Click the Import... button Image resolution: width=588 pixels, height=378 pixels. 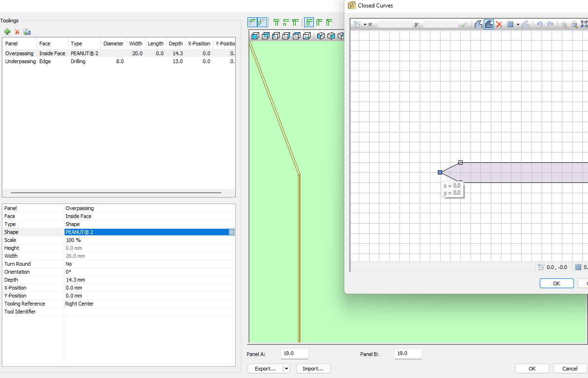313,369
